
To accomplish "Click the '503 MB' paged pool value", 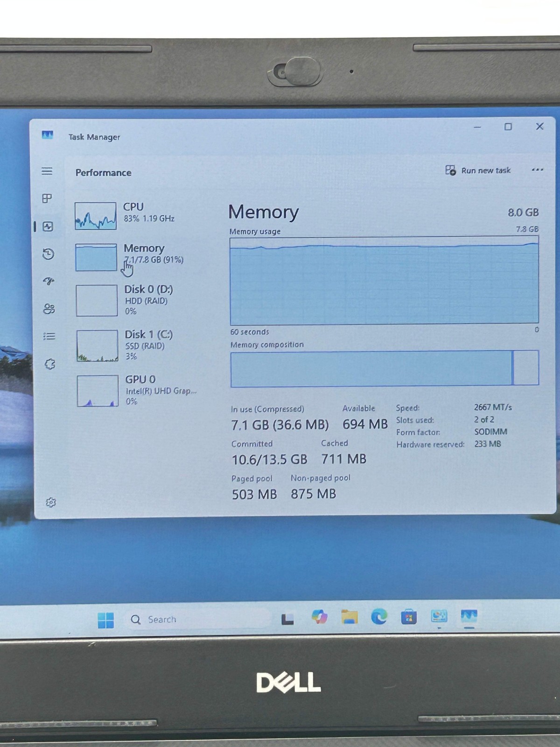I will coord(254,494).
